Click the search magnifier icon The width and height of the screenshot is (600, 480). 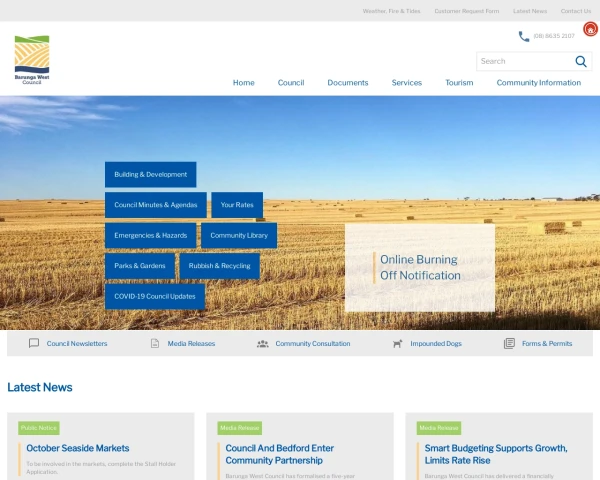(581, 61)
